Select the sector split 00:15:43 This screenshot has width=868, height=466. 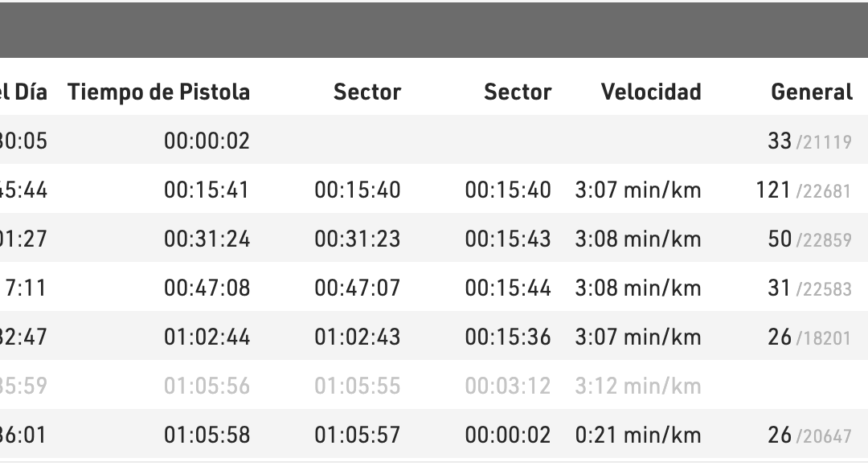coord(508,239)
